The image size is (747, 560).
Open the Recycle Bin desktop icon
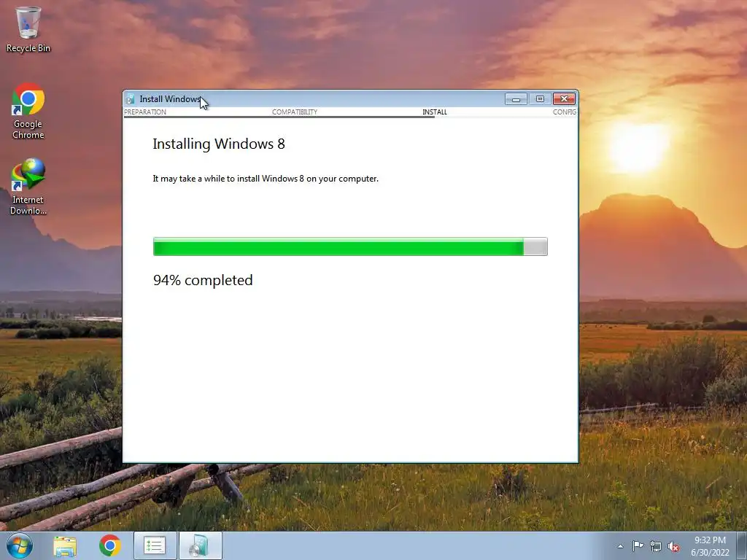point(28,29)
